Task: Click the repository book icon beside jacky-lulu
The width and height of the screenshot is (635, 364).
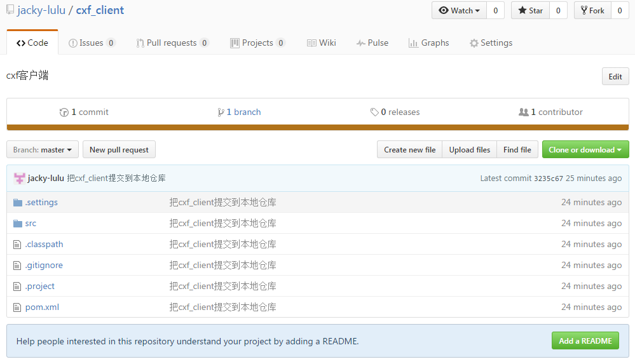Action: 10,10
